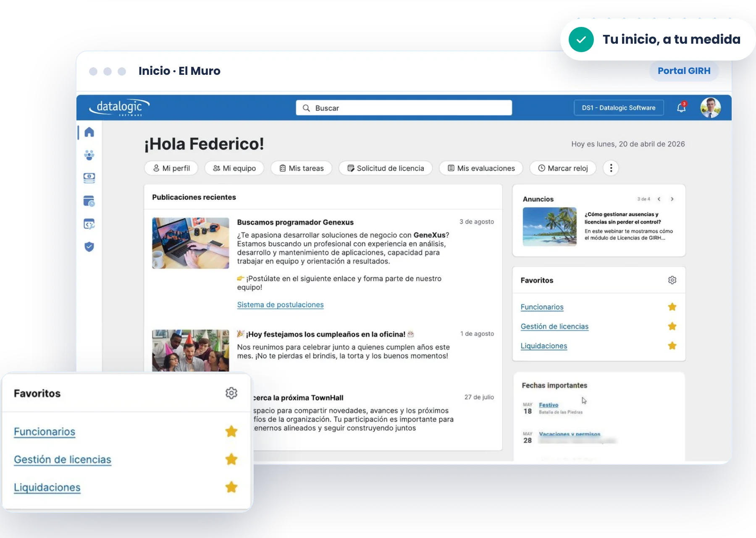Show next announcement in Anuncios
Screen dimensions: 756x538
[x=672, y=199]
